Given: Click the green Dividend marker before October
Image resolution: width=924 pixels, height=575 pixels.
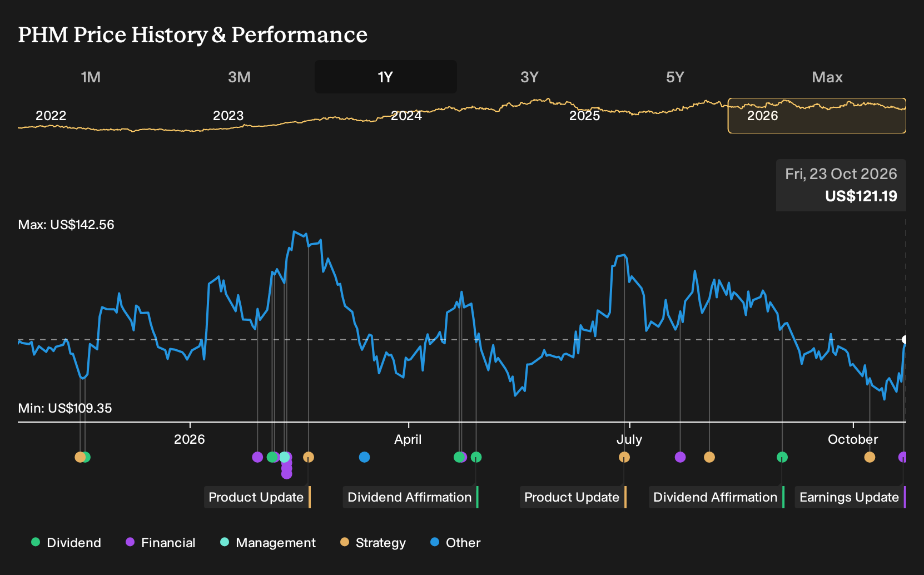Looking at the screenshot, I should (782, 457).
